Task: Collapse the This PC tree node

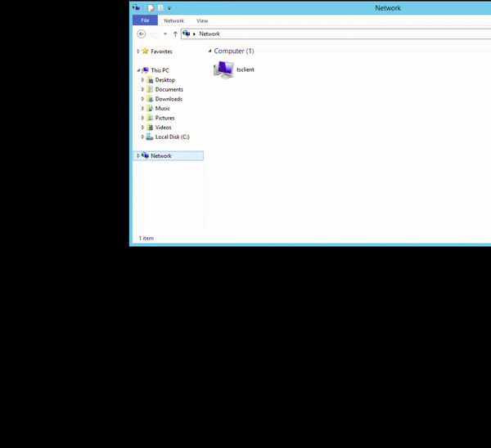Action: pyautogui.click(x=138, y=70)
